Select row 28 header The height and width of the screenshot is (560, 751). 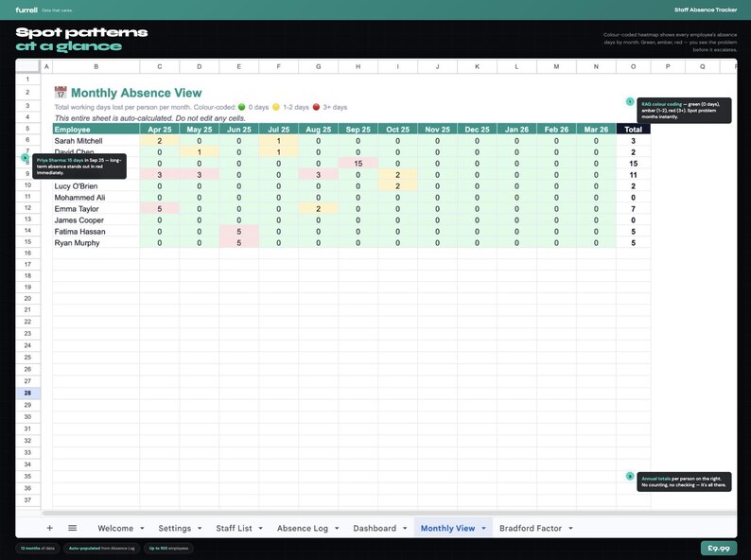(x=27, y=393)
